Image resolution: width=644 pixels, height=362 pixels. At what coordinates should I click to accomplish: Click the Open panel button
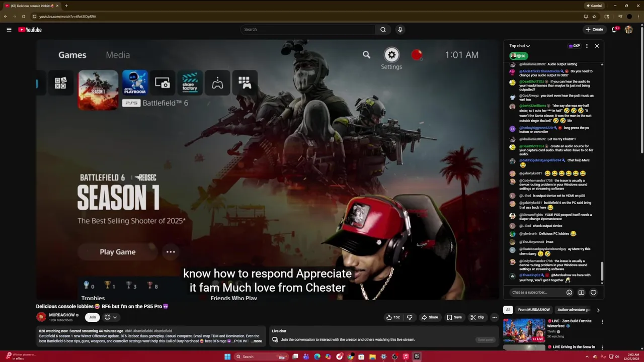[486, 340]
